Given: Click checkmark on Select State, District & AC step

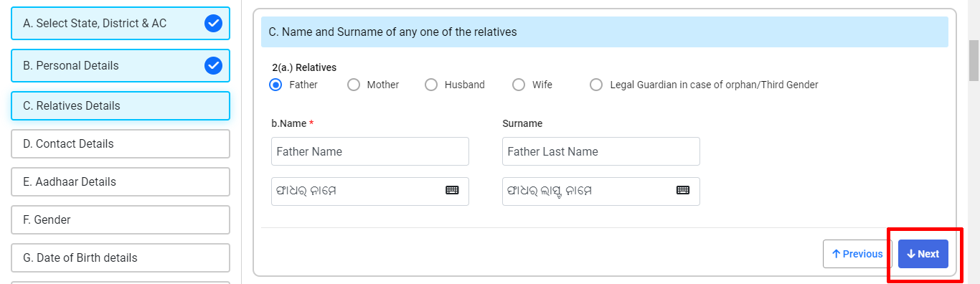Looking at the screenshot, I should pos(213,24).
